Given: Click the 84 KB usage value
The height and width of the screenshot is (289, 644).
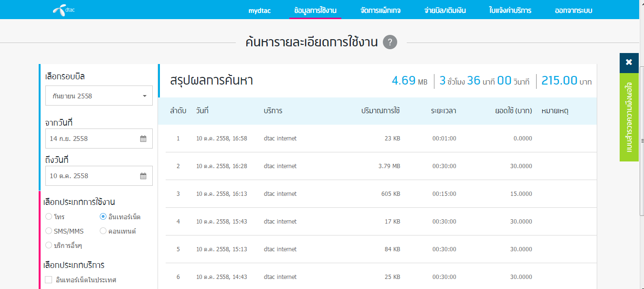Looking at the screenshot, I should (392, 249).
